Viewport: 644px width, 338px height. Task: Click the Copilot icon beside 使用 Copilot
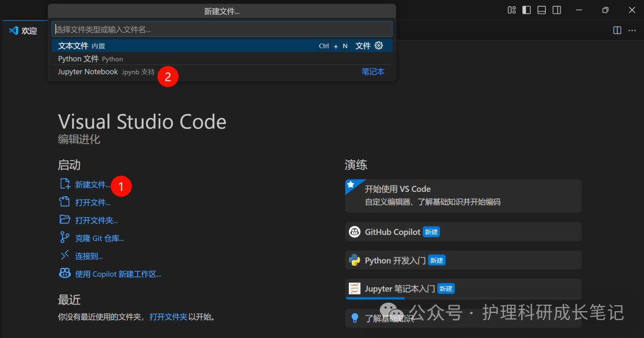[65, 272]
